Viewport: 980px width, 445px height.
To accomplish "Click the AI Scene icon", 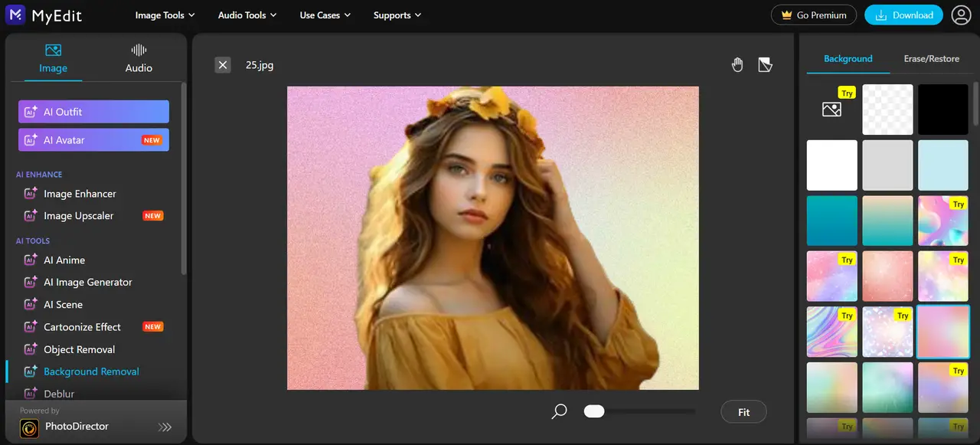I will point(31,305).
